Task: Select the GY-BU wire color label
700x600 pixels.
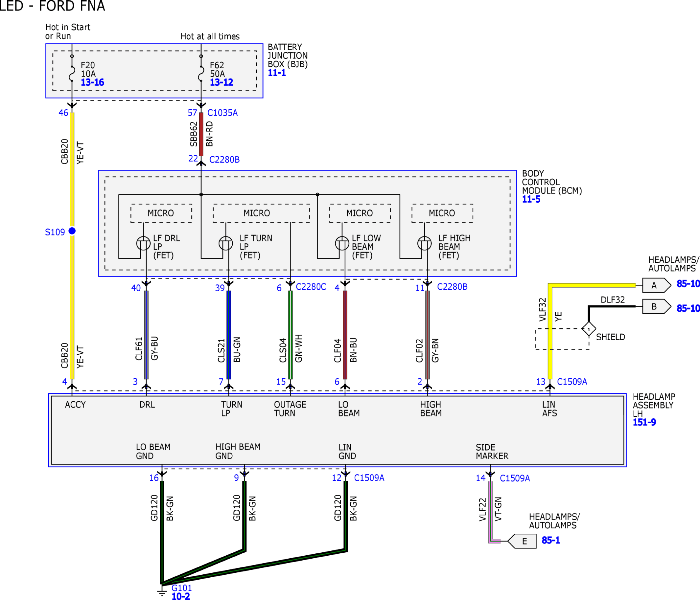Action: (x=154, y=348)
